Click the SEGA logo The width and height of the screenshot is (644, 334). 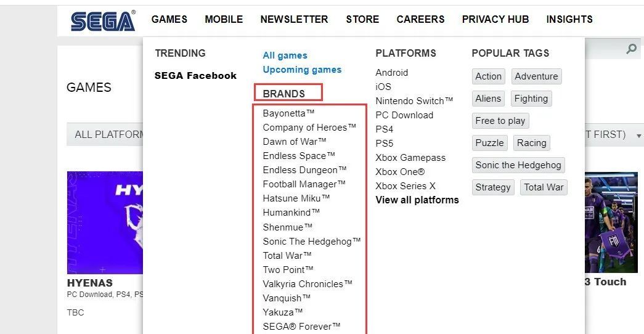click(103, 20)
